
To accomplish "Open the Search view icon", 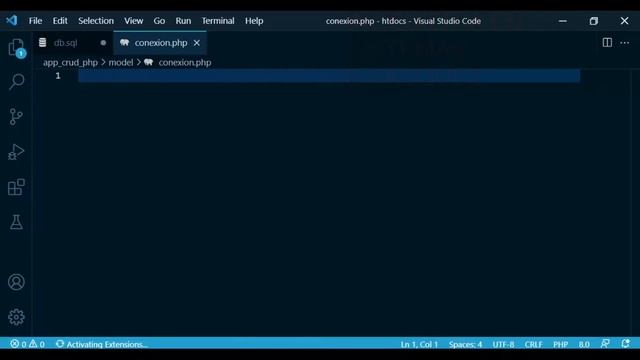I will pos(16,82).
